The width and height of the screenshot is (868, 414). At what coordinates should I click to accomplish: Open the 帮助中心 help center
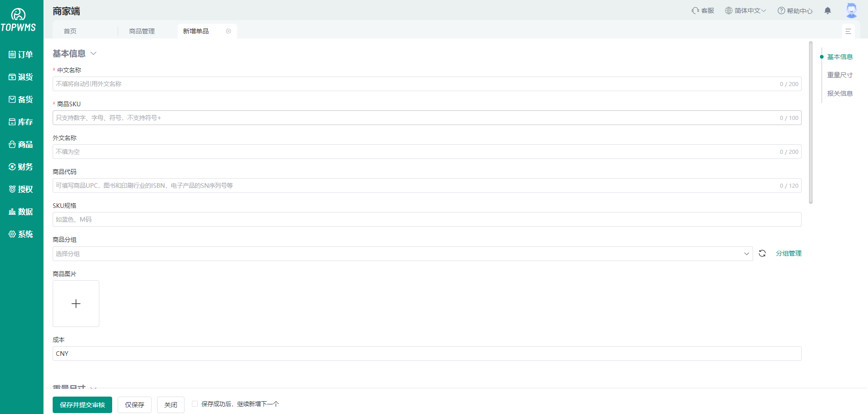(795, 11)
